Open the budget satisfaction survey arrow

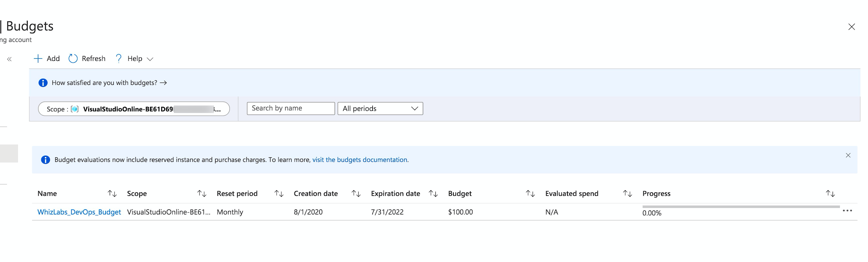pyautogui.click(x=164, y=83)
